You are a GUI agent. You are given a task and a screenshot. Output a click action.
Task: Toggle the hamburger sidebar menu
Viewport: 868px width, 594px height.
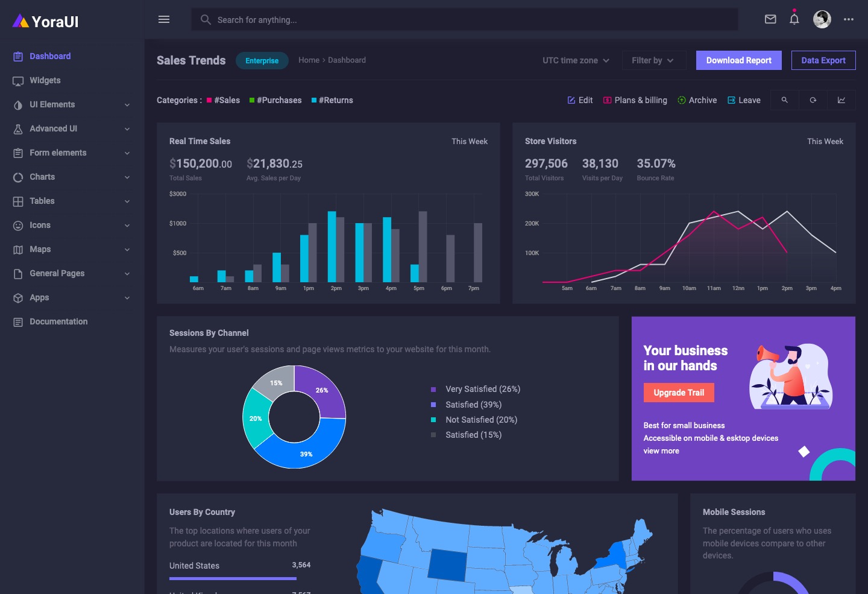coord(164,19)
